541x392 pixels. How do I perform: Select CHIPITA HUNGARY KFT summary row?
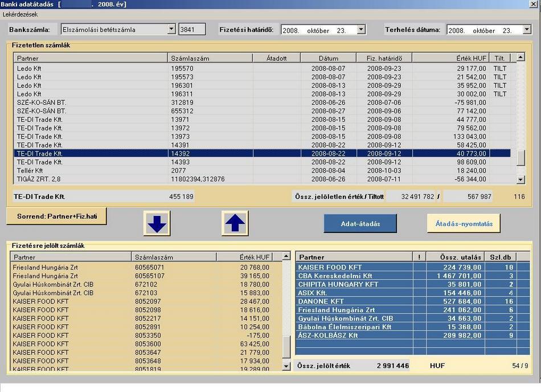tap(413, 284)
